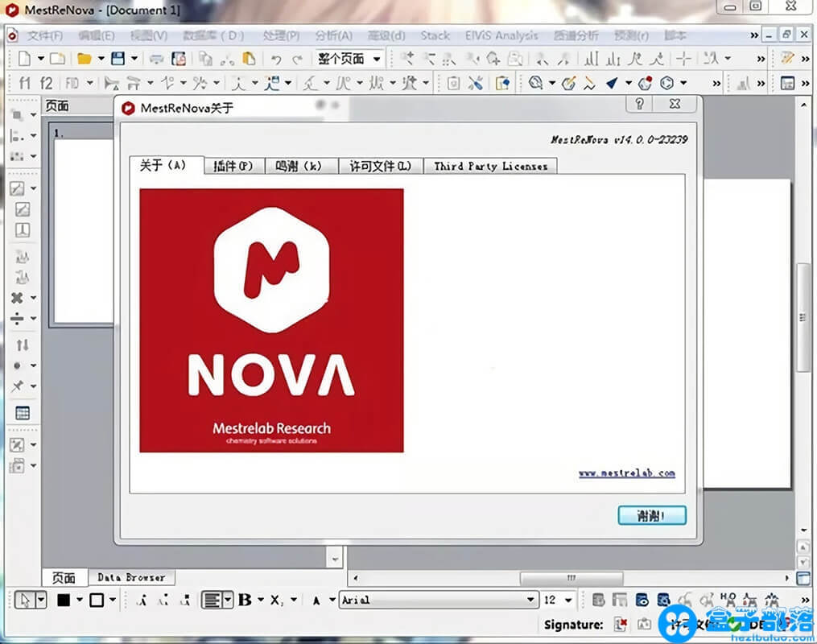Open the Third Party Licenses tab
This screenshot has height=644, width=817.
pos(490,166)
